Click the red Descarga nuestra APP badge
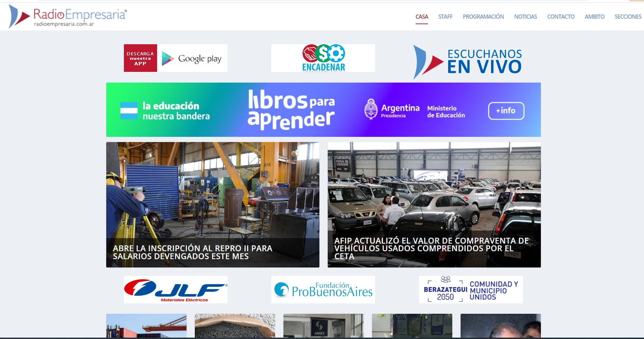 [x=140, y=58]
